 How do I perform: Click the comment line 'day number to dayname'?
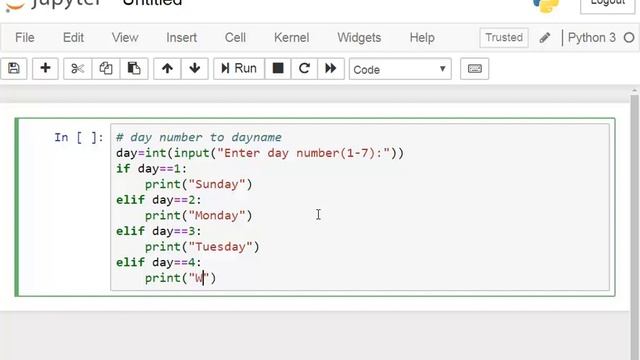click(x=199, y=137)
